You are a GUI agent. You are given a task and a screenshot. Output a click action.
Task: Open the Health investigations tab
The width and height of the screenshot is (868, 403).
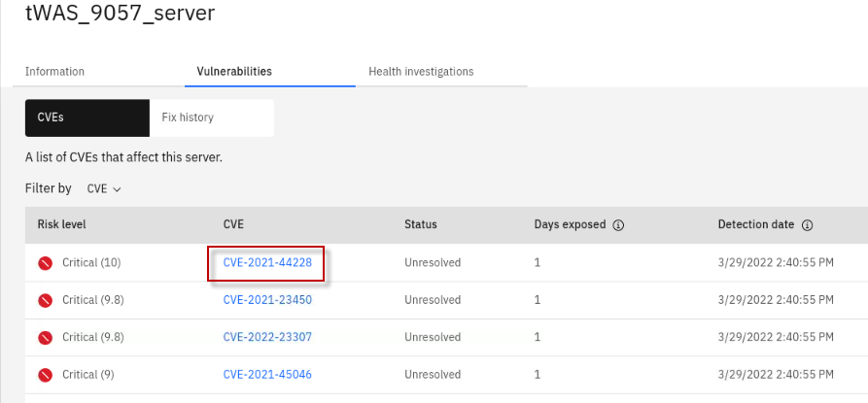coord(421,72)
